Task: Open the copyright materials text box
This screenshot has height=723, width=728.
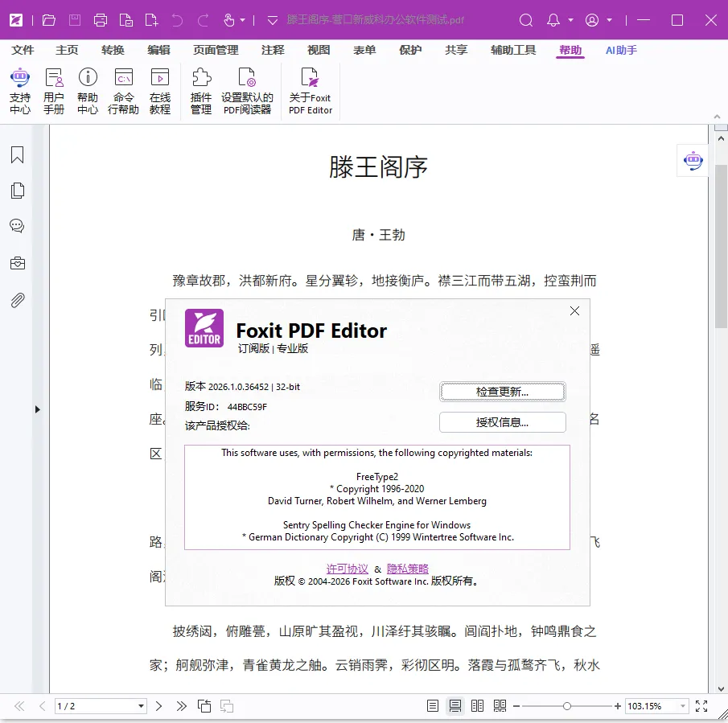Action: pos(377,497)
